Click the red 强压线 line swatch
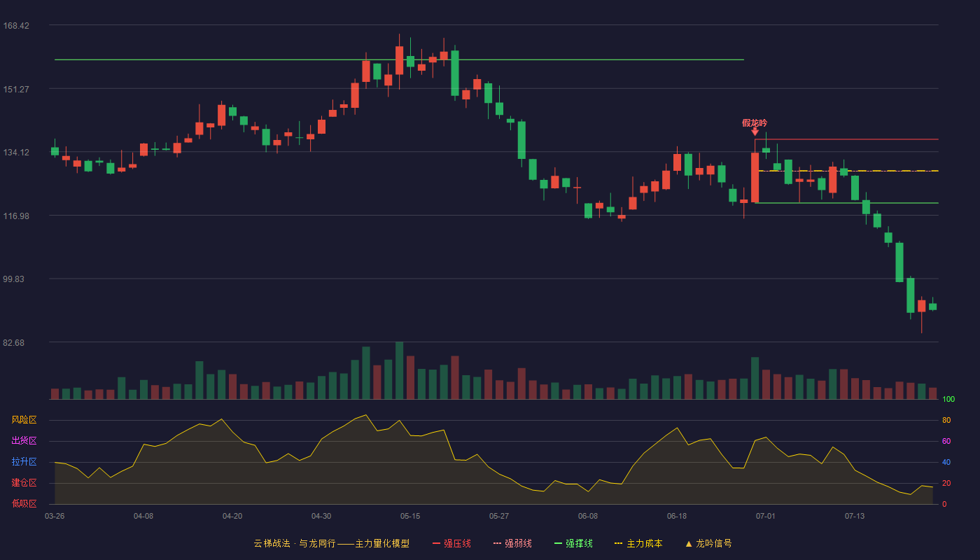Image resolution: width=980 pixels, height=560 pixels. [x=437, y=543]
